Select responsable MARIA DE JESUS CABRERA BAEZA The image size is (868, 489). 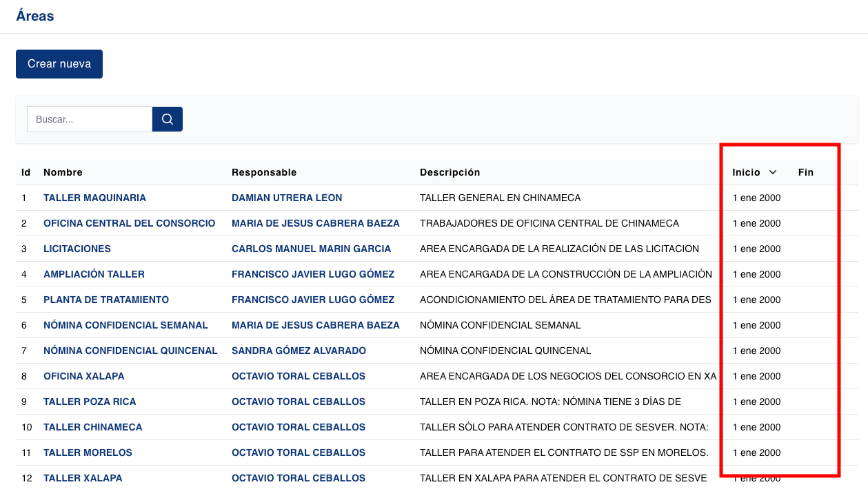(314, 223)
